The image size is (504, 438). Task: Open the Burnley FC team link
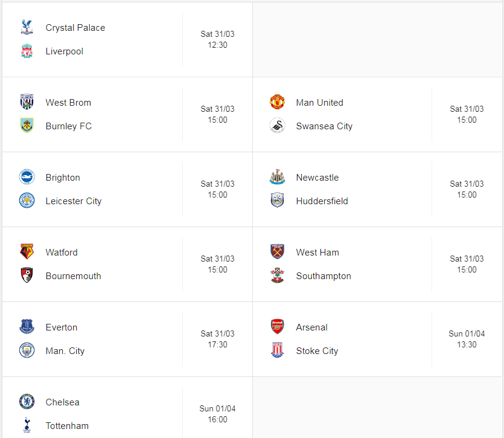[x=68, y=126]
